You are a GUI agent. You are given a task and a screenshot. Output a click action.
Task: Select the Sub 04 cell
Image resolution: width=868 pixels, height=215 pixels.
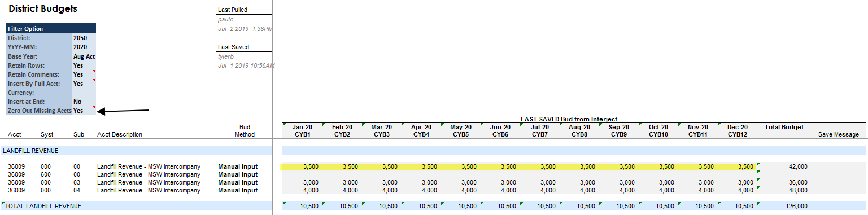pos(77,190)
